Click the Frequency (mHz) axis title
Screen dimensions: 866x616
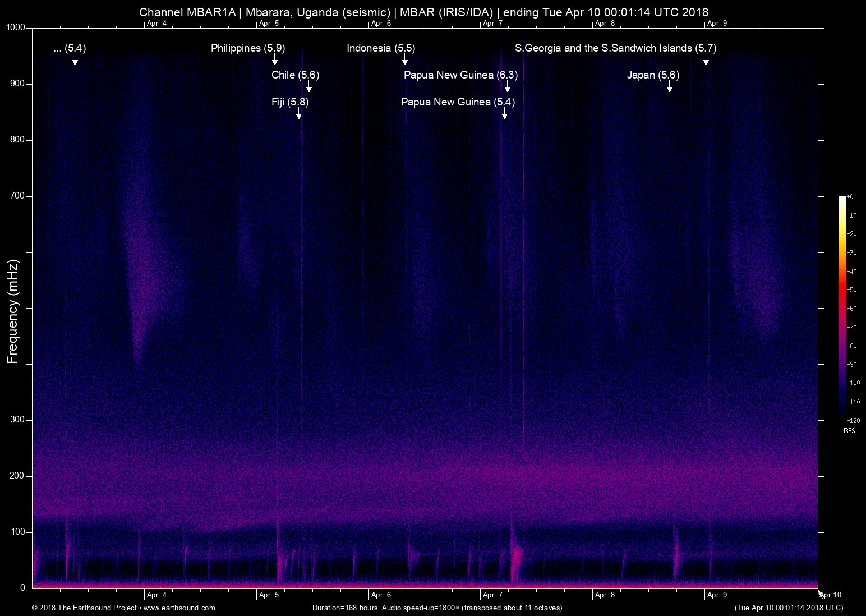click(13, 311)
